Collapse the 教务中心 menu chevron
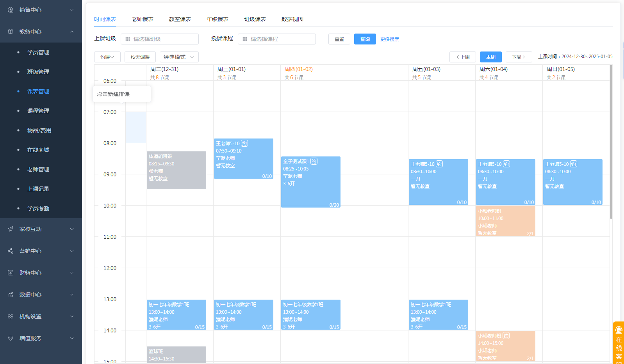624x364 pixels. pos(72,32)
